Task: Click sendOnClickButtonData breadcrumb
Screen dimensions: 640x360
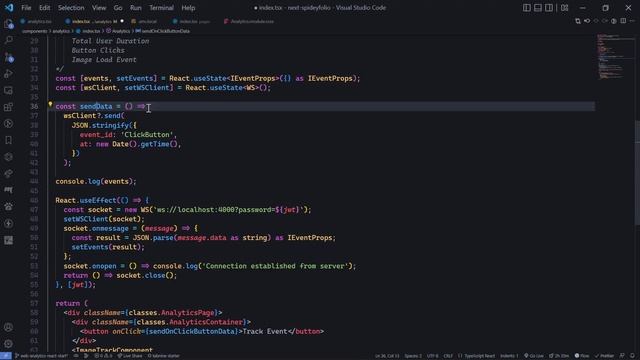Action: point(163,31)
